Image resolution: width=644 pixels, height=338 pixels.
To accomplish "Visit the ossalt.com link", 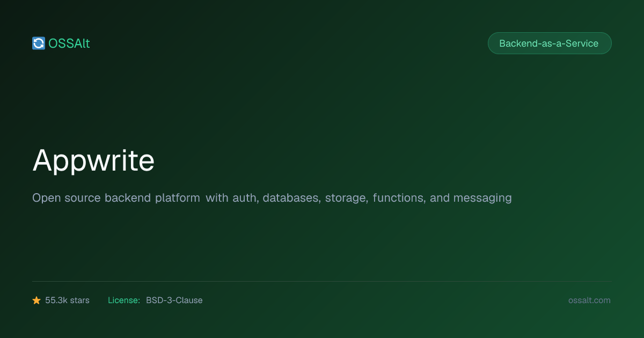I will 589,300.
